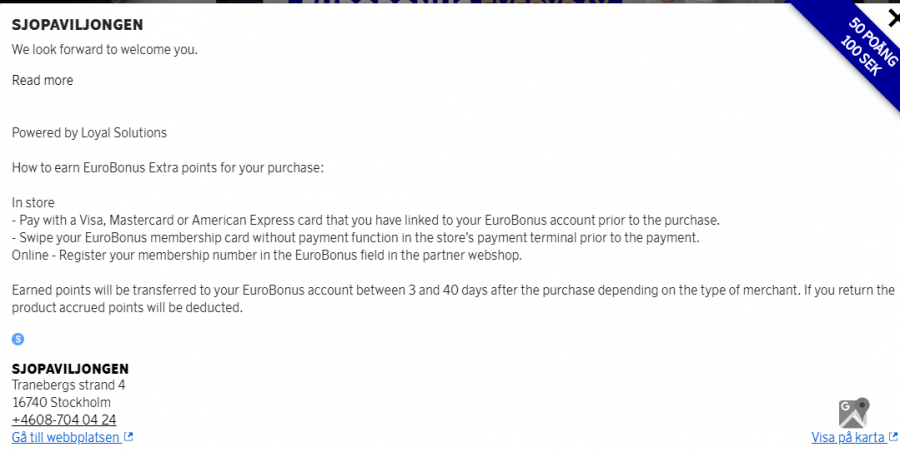900x452 pixels.
Task: Click the blue S points icon
Action: [18, 339]
